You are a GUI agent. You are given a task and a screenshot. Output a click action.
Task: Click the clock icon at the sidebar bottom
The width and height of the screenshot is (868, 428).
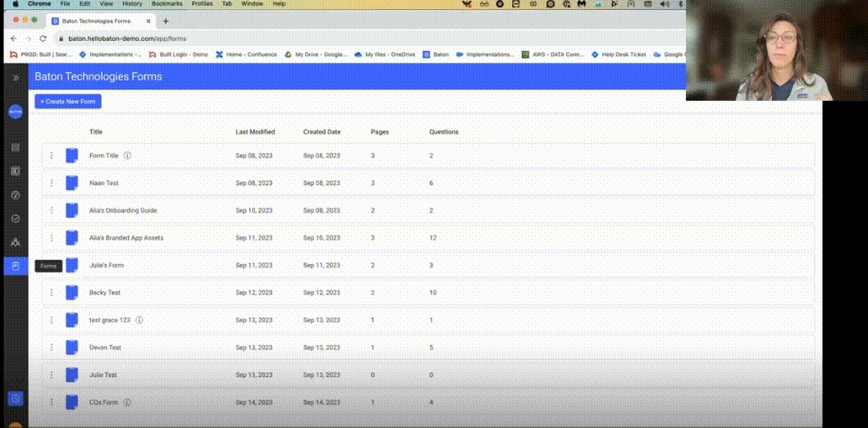click(x=16, y=398)
